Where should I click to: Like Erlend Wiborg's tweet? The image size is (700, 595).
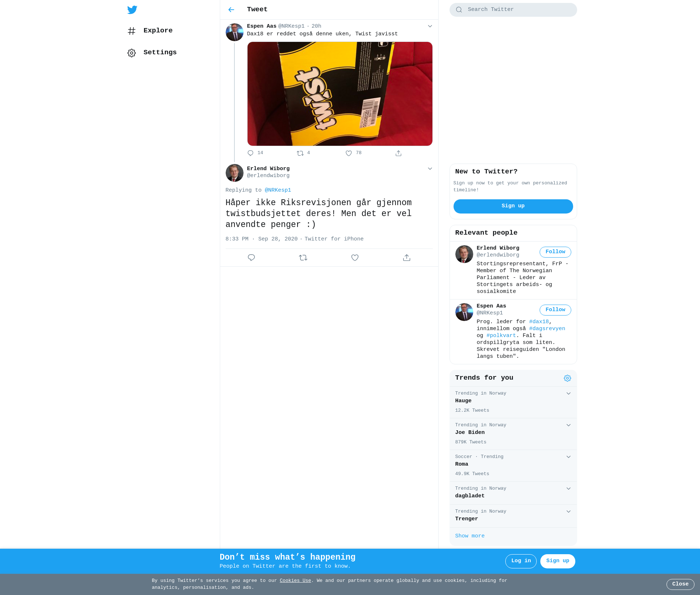click(355, 258)
